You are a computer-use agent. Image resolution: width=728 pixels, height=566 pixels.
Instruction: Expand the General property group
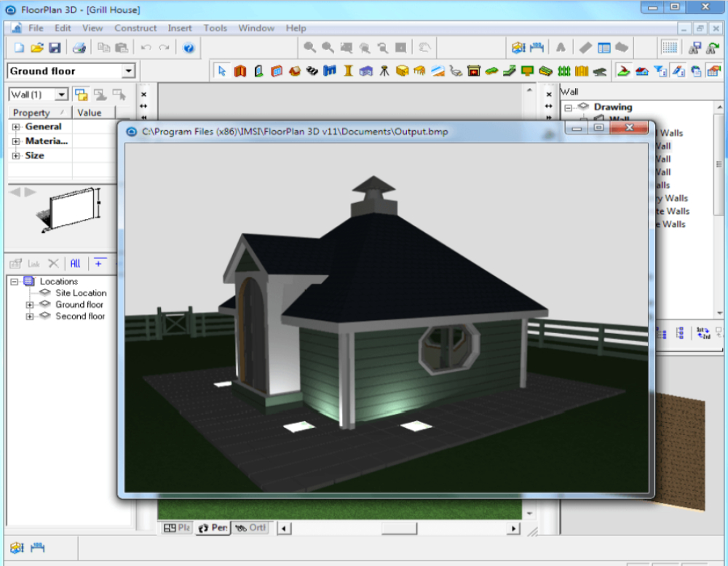(16, 127)
